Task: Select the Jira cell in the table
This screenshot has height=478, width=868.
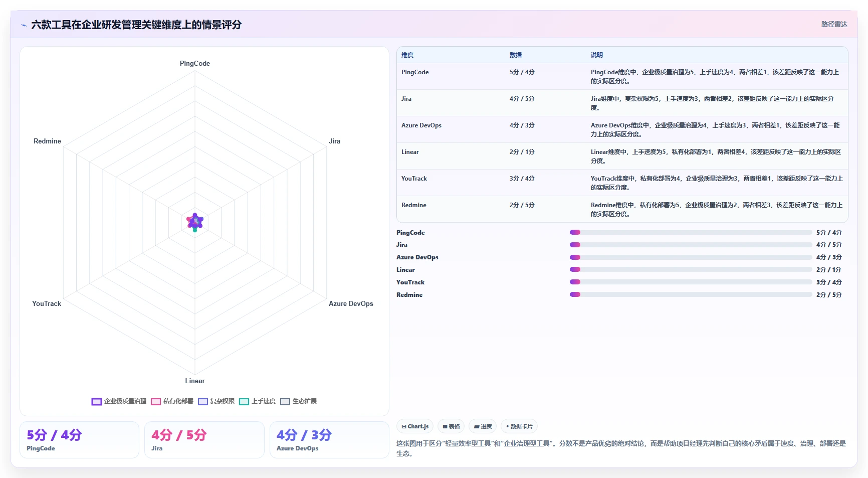Action: (x=406, y=99)
